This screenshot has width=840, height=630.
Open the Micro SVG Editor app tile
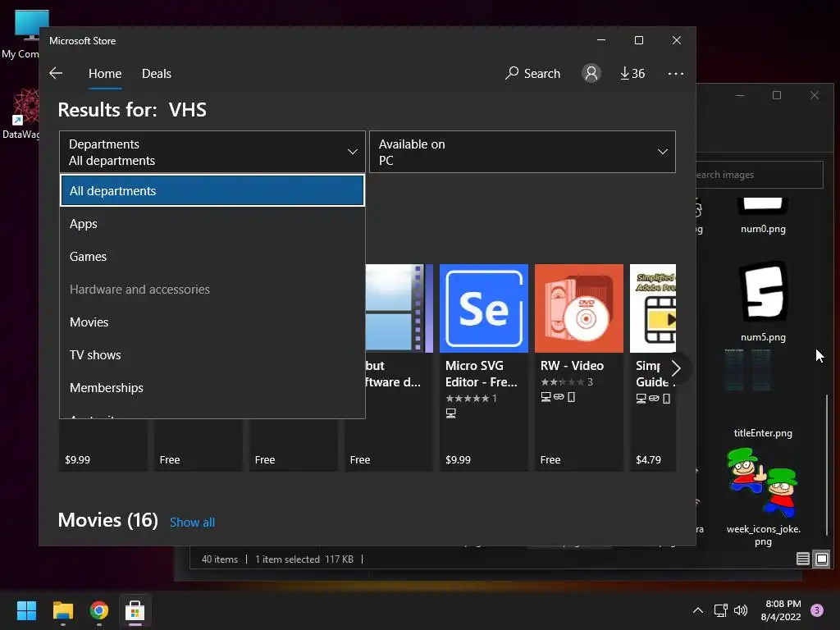(484, 367)
